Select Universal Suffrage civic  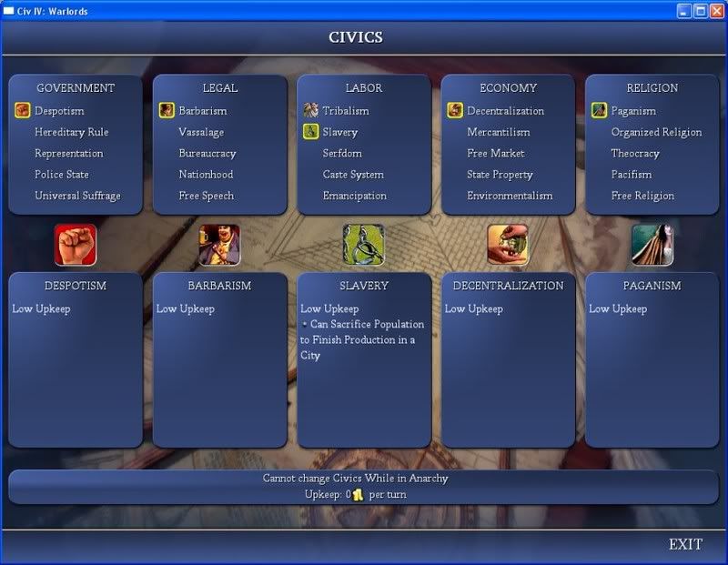77,196
